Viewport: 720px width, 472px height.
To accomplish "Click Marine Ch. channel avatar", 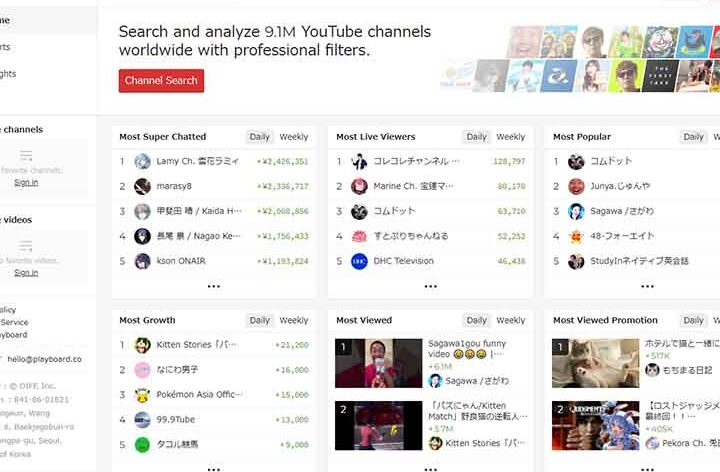I will (x=360, y=186).
